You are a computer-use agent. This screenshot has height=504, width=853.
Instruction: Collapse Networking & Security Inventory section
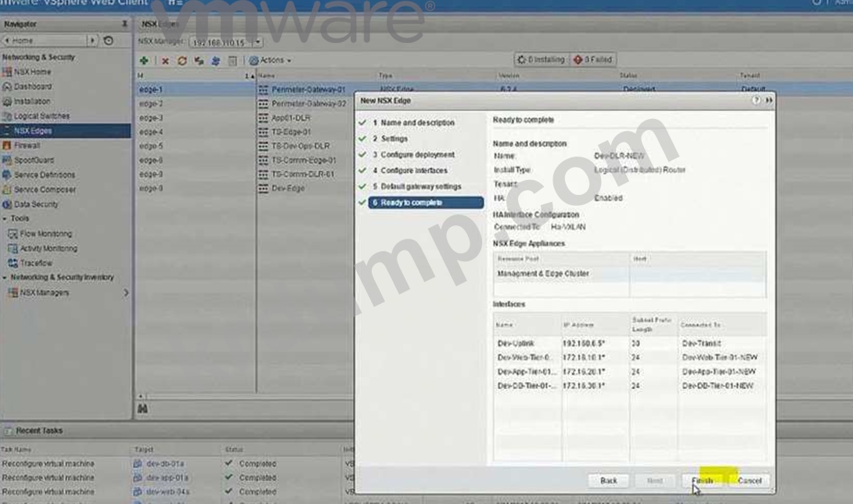[5, 278]
